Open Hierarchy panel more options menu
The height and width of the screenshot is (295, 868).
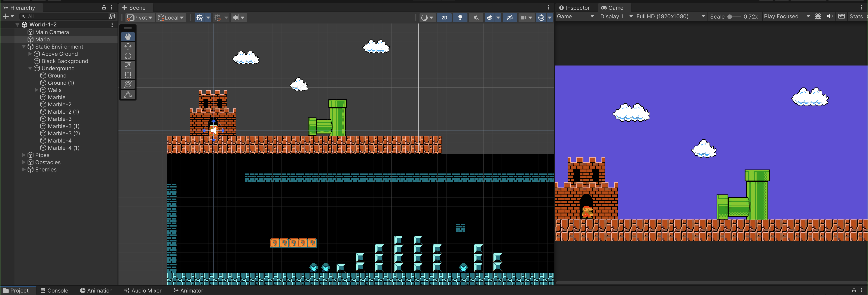coord(111,7)
